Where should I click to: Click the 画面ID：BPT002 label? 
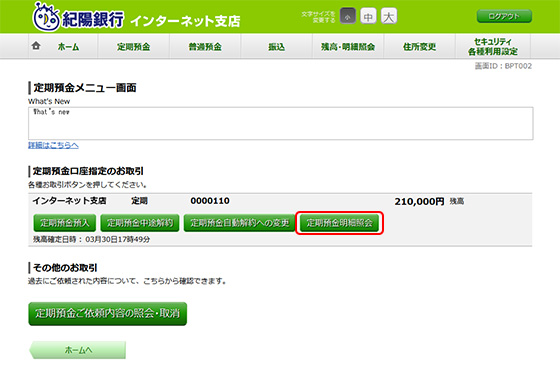coord(503,66)
